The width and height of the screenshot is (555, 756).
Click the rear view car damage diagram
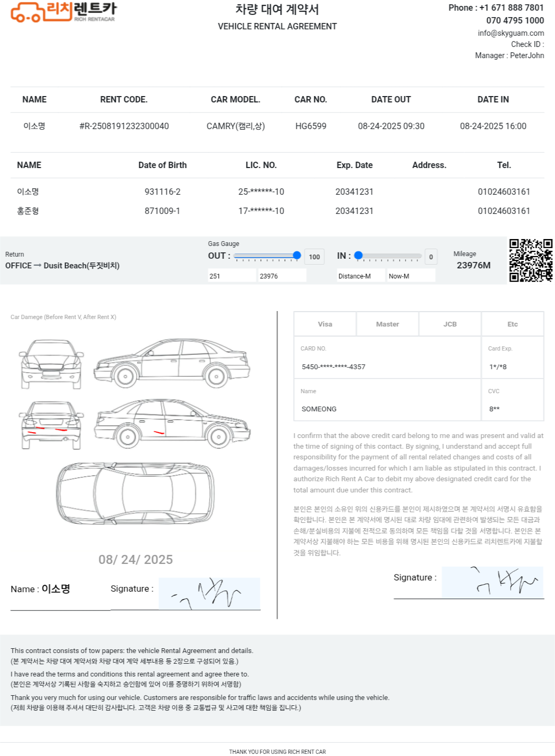51,425
